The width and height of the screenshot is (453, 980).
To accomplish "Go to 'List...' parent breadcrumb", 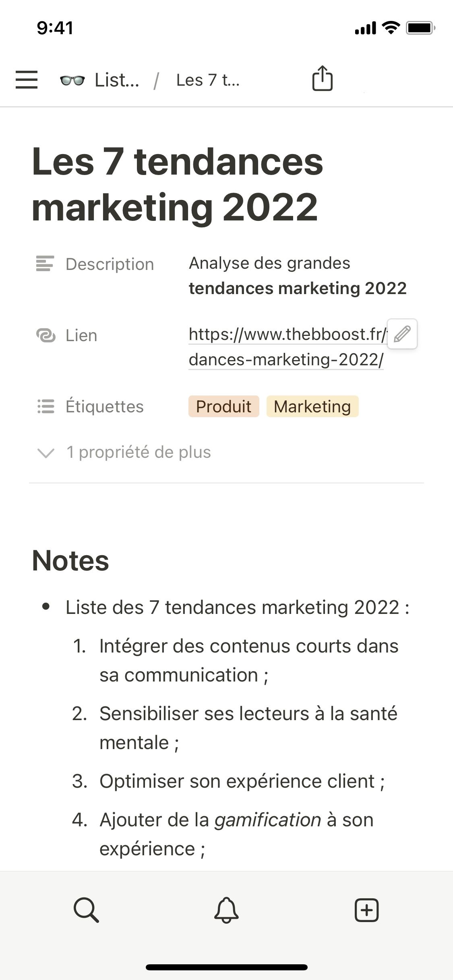I will pos(117,80).
